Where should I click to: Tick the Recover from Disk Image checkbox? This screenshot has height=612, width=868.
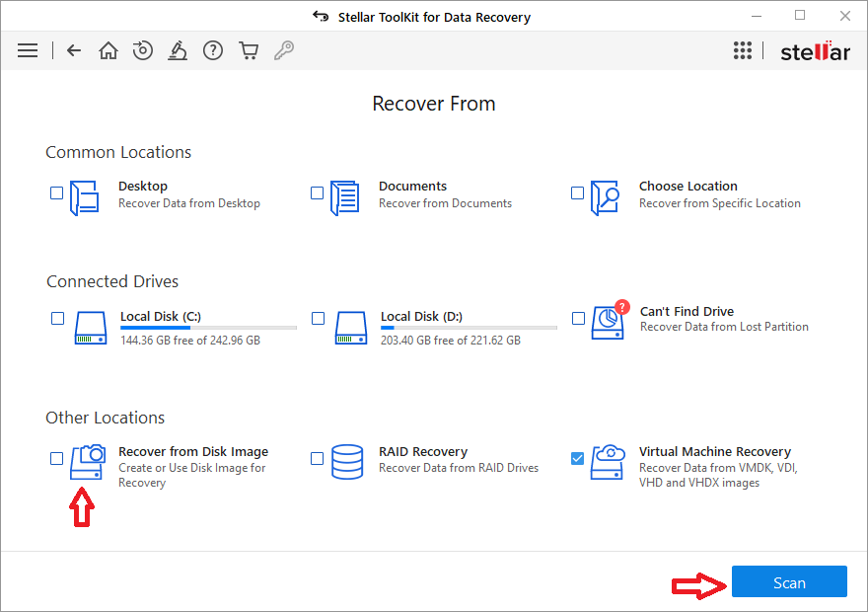tap(56, 459)
